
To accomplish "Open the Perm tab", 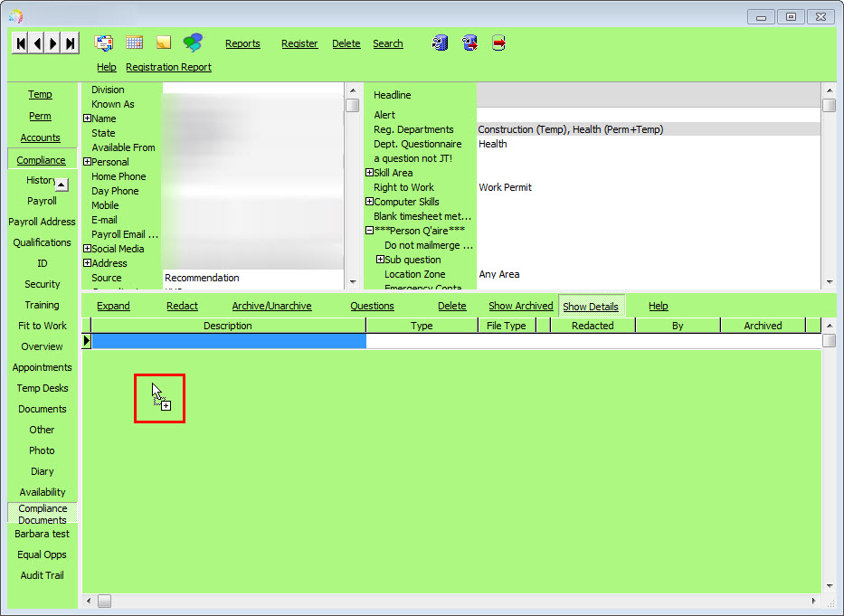I will pos(41,116).
